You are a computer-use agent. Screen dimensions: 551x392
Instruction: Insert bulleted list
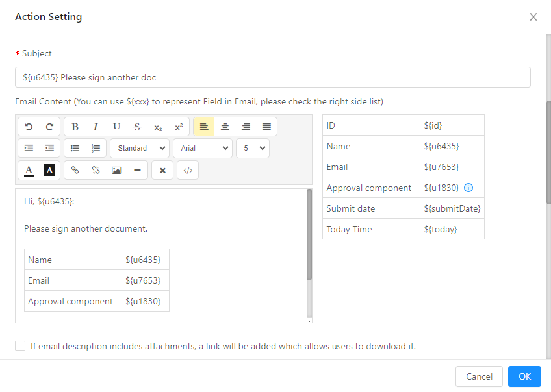(75, 148)
